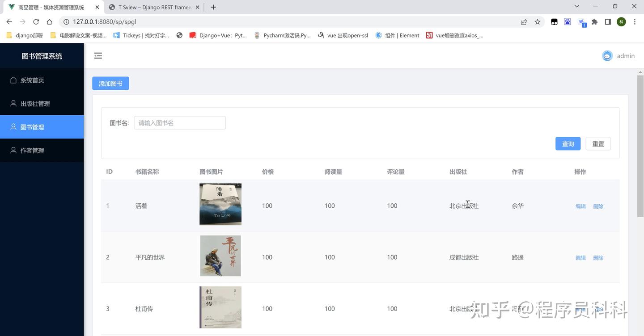Click the 图书管理 sidebar icon
This screenshot has height=336, width=644.
[13, 127]
